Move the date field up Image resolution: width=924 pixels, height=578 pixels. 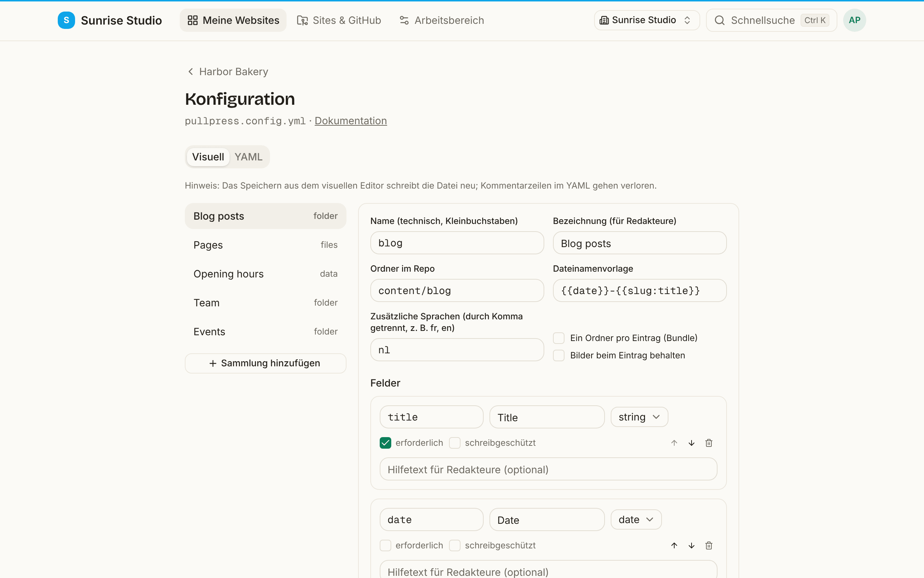(674, 545)
